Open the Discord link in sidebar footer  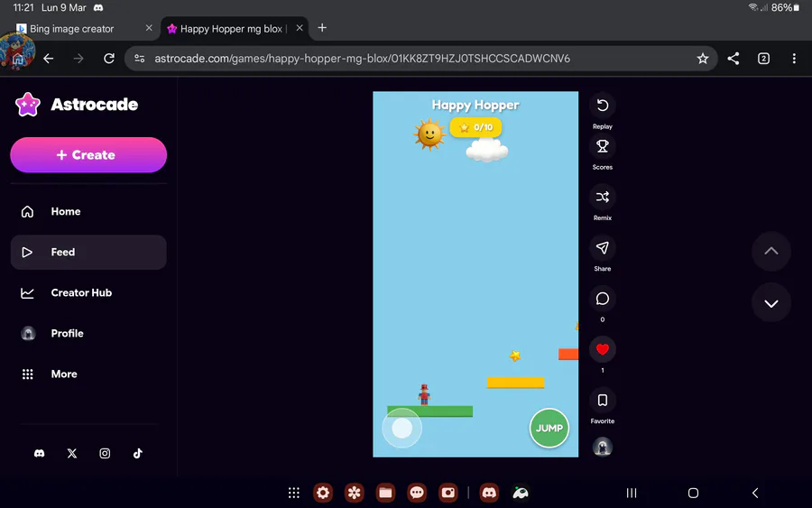point(40,454)
